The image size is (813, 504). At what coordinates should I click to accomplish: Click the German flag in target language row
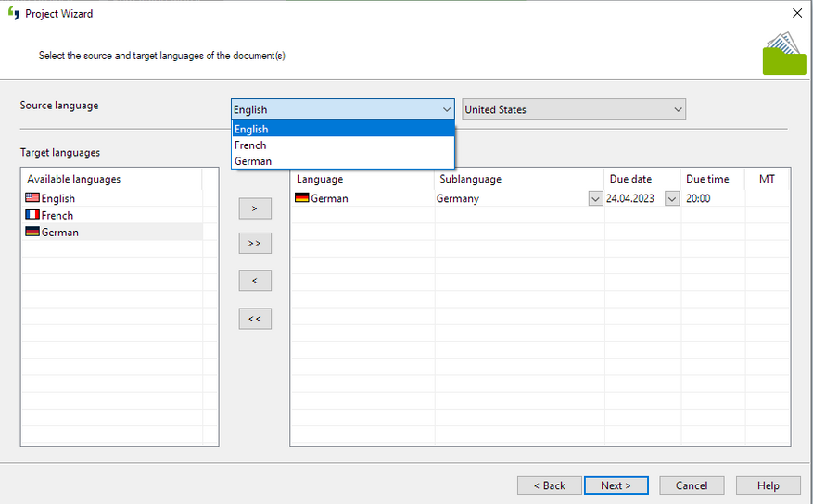(302, 198)
